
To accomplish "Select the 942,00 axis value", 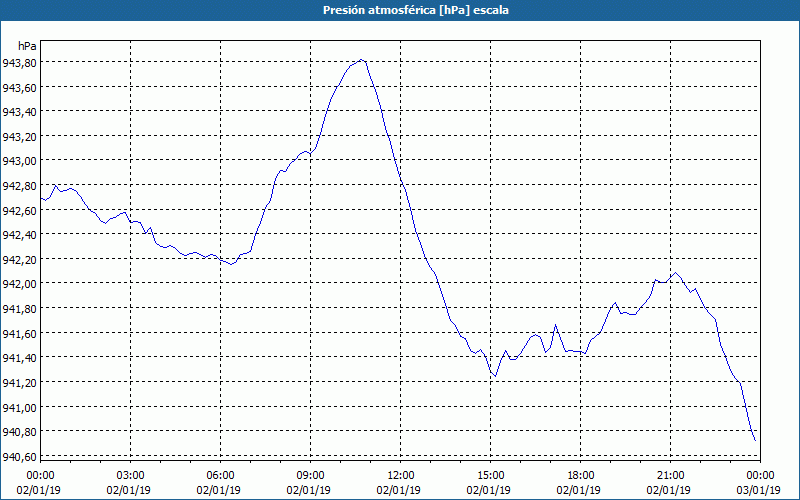I will pos(19,284).
